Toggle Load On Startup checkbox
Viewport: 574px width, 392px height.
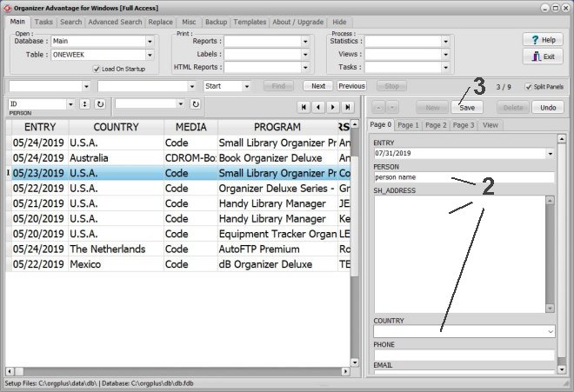click(x=97, y=69)
